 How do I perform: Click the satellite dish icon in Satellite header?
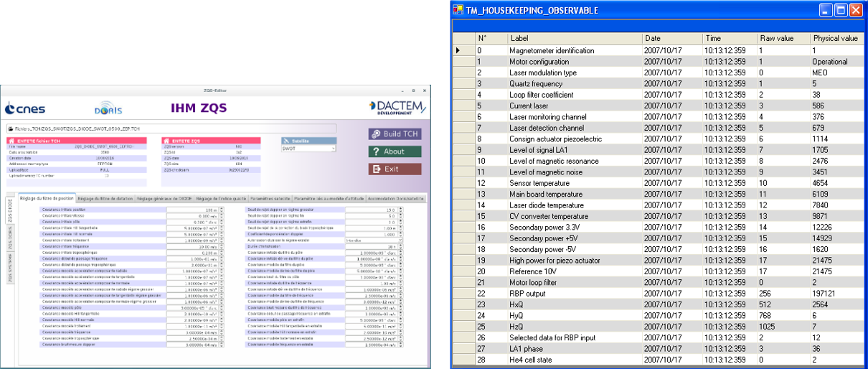pos(286,141)
